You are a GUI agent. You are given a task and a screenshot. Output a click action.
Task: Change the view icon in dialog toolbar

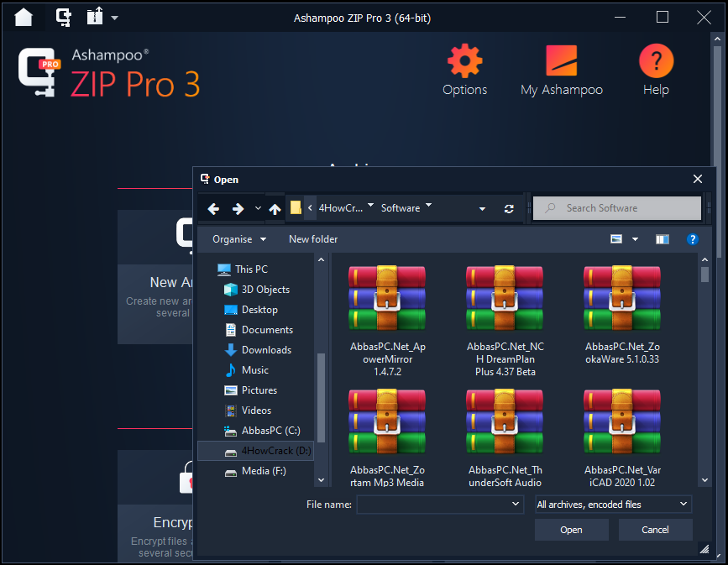click(616, 239)
